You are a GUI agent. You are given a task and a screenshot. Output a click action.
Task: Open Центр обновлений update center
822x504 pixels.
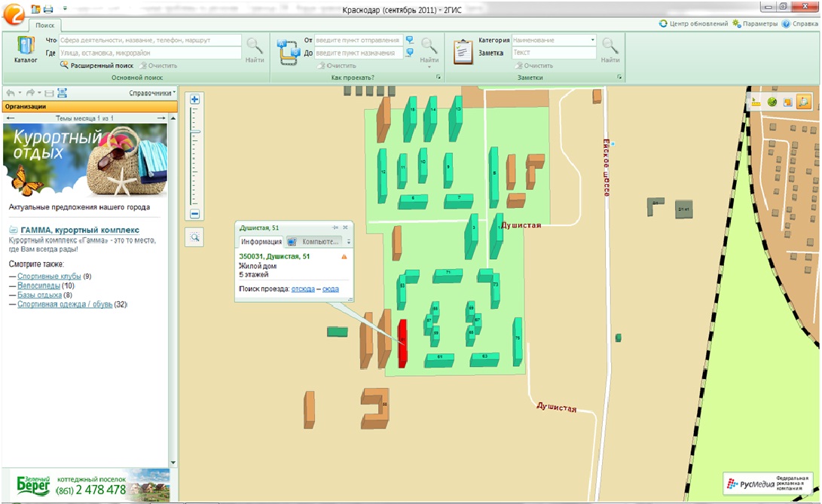694,23
